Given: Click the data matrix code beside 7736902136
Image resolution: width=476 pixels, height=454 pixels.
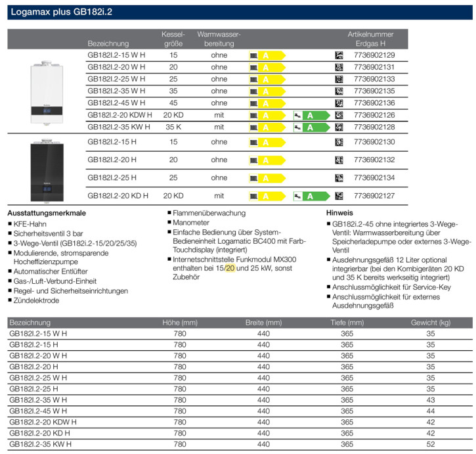Looking at the screenshot, I should (339, 103).
